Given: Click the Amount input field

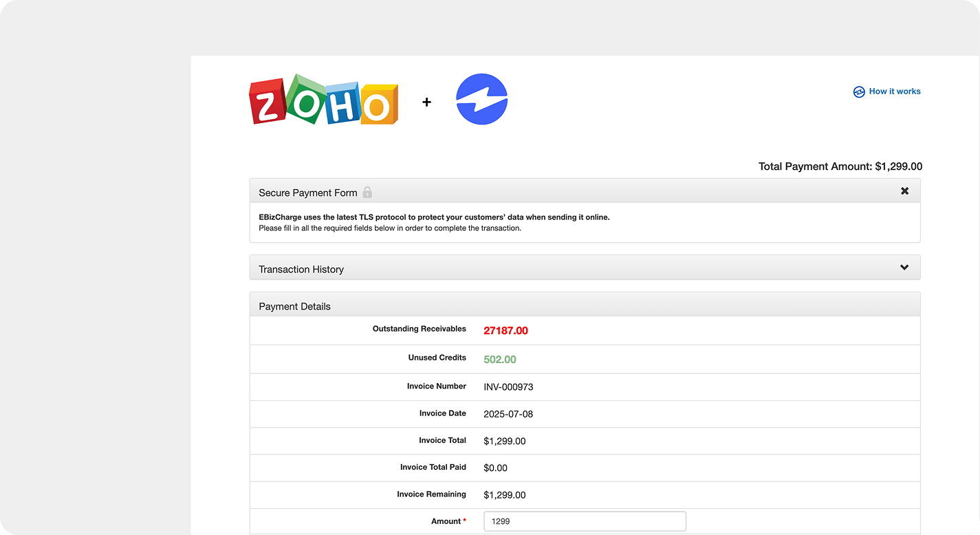Looking at the screenshot, I should coord(585,521).
